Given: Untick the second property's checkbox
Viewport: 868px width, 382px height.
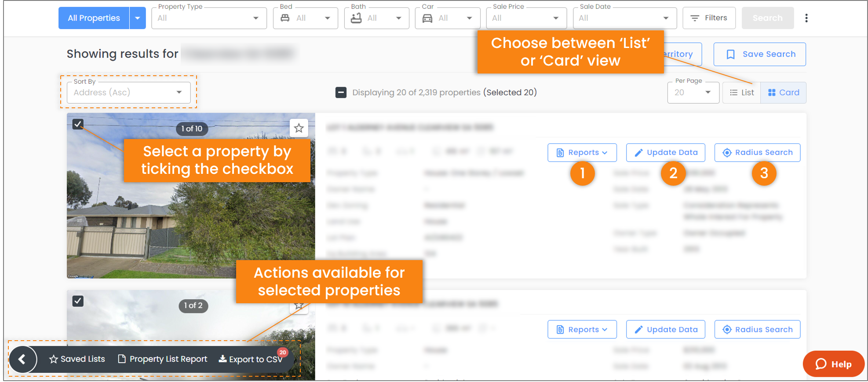Looking at the screenshot, I should [78, 301].
